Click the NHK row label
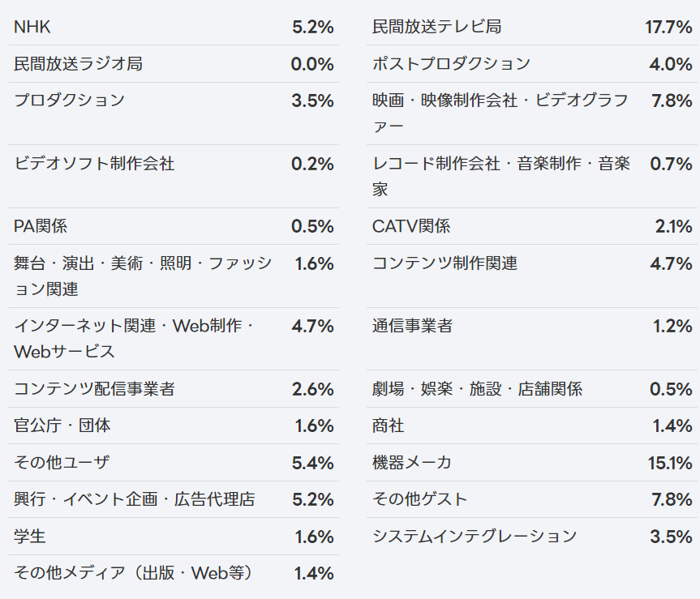 click(x=32, y=27)
